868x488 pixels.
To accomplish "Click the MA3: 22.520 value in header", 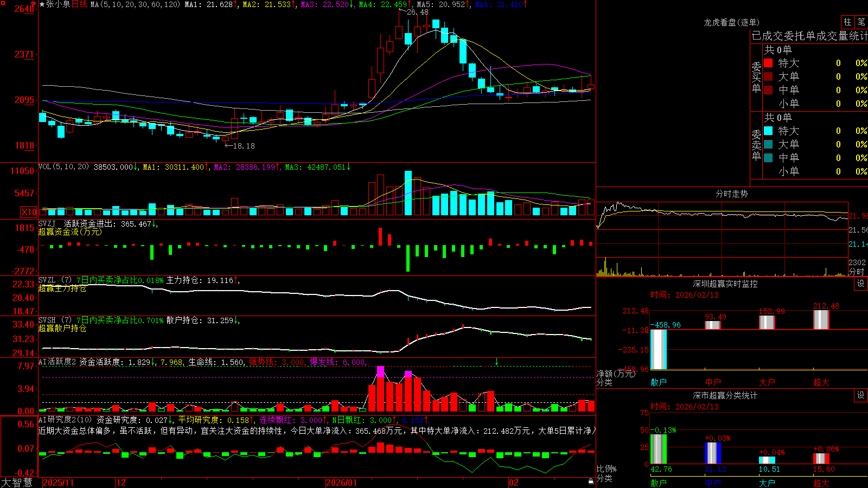I will coord(327,4).
